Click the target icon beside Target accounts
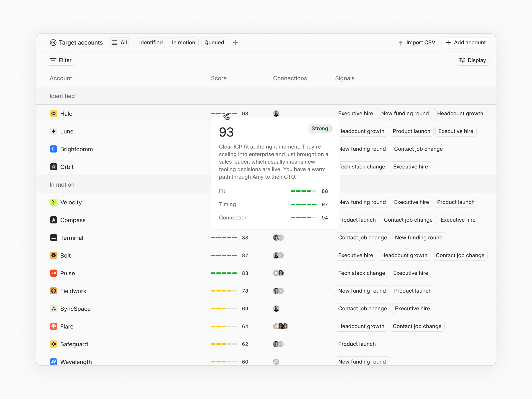The image size is (532, 399). [53, 43]
